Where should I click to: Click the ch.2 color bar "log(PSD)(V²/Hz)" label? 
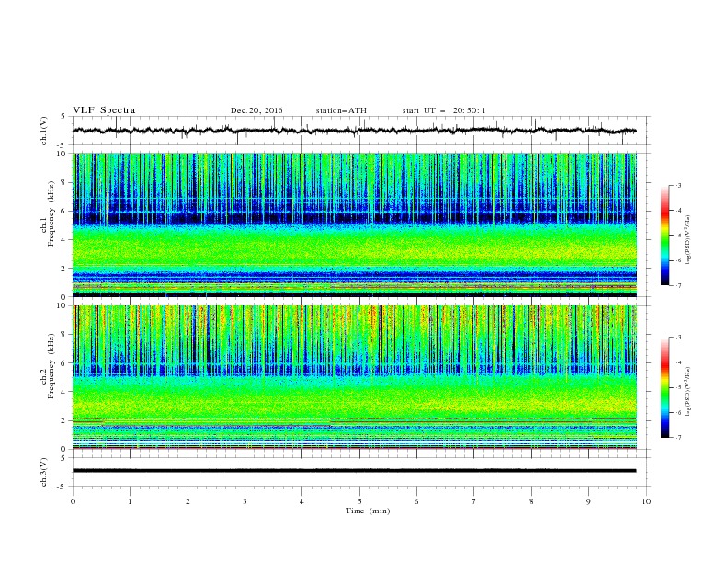688,392
